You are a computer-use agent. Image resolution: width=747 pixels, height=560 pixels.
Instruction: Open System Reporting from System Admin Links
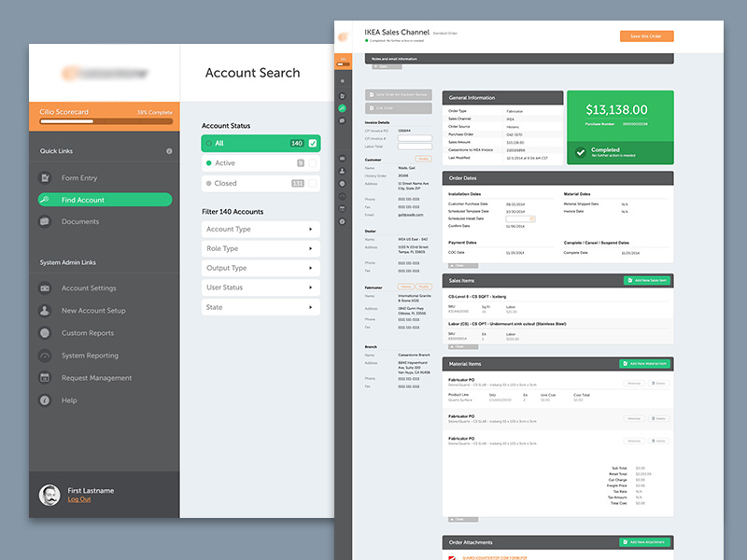pyautogui.click(x=90, y=356)
